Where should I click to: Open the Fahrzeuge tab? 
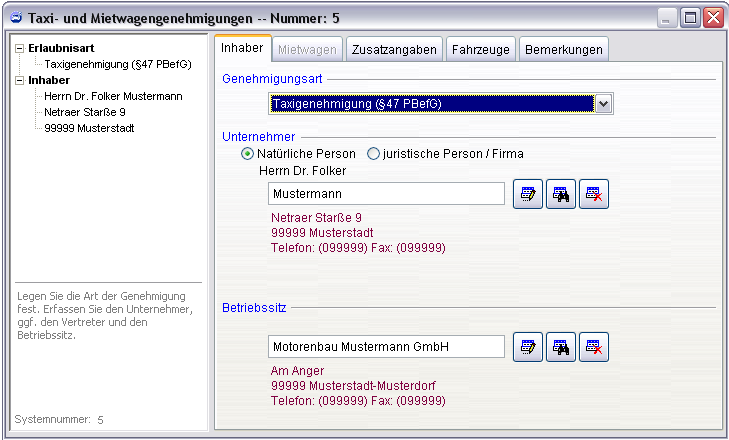(481, 49)
